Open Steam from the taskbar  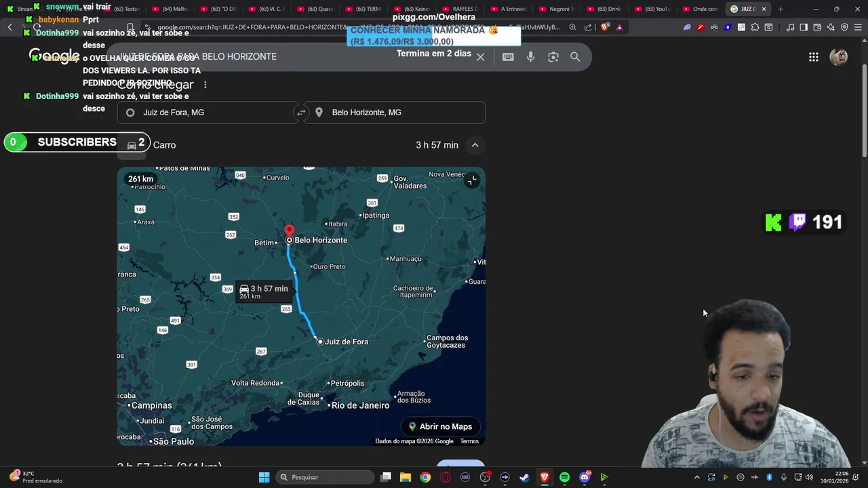pos(524,477)
